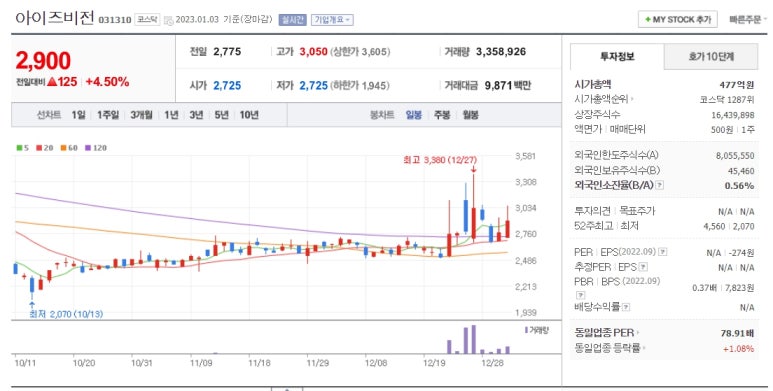Select the 5년 line chart period
773x391 pixels.
point(221,115)
